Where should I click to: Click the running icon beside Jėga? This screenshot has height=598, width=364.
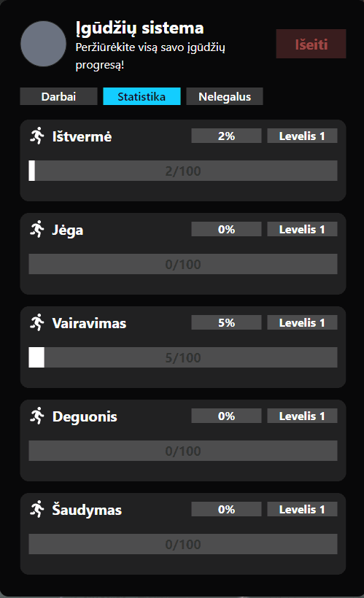37,229
